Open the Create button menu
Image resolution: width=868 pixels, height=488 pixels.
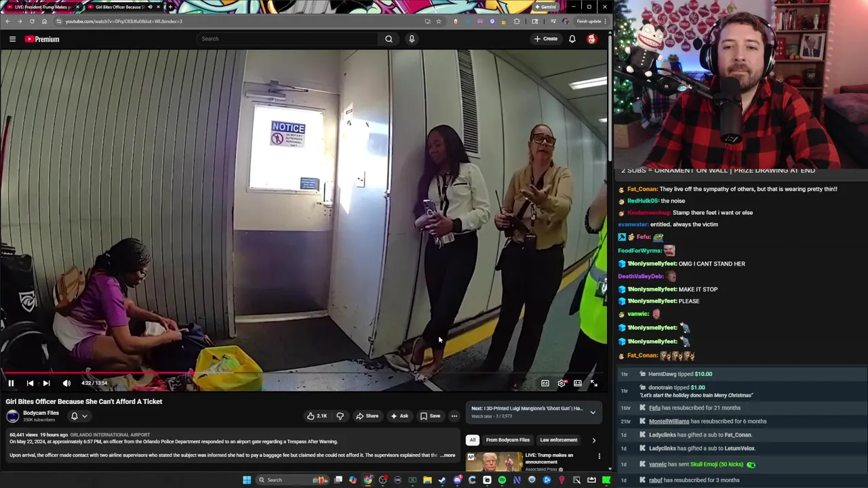545,39
